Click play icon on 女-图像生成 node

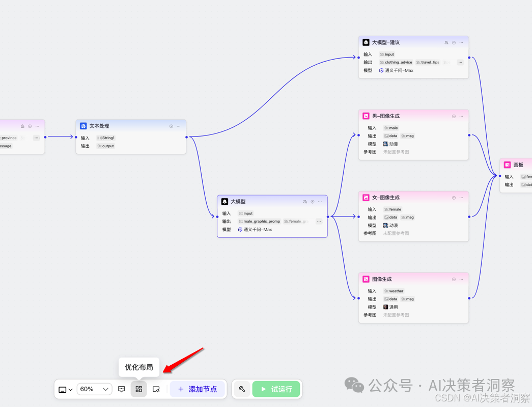pos(454,198)
